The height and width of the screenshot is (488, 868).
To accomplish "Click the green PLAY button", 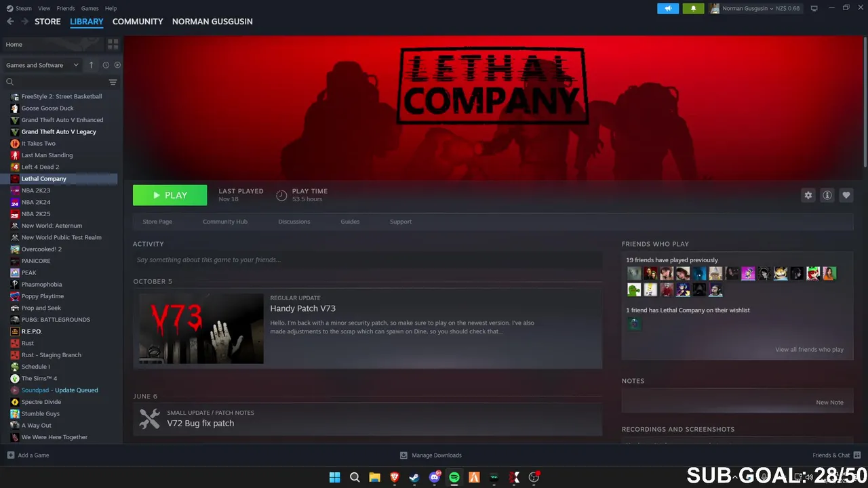I will pyautogui.click(x=170, y=195).
